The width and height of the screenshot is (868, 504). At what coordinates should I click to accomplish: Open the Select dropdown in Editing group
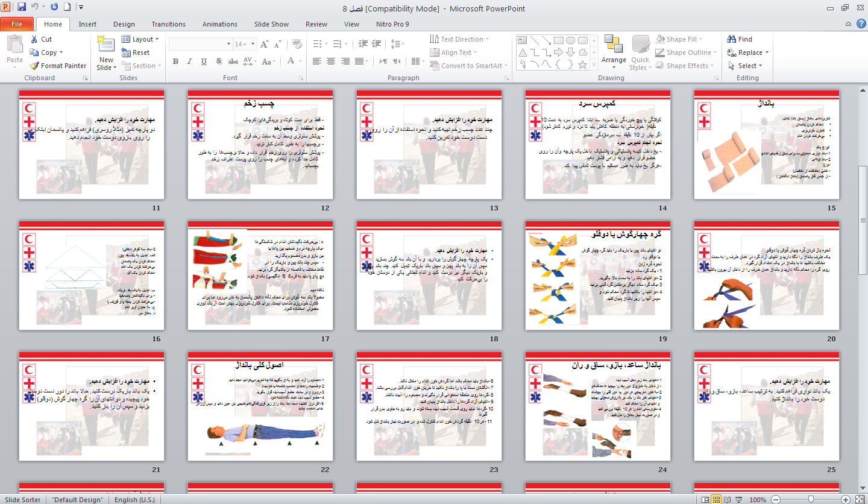click(746, 66)
